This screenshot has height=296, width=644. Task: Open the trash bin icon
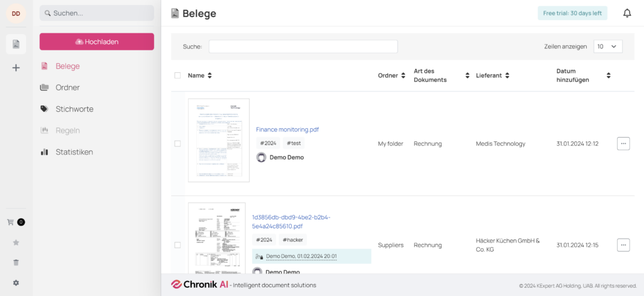point(16,262)
